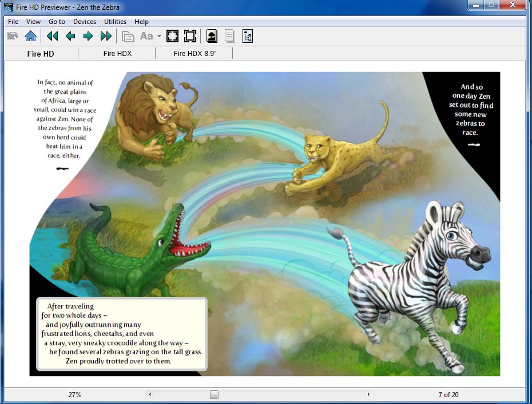This screenshot has height=404, width=532.
Task: Click the left arrow of bottom scrollbar
Action: point(150,394)
